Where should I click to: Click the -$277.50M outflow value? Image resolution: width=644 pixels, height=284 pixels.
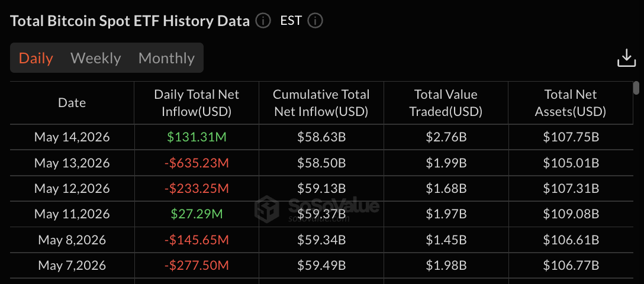tap(197, 265)
